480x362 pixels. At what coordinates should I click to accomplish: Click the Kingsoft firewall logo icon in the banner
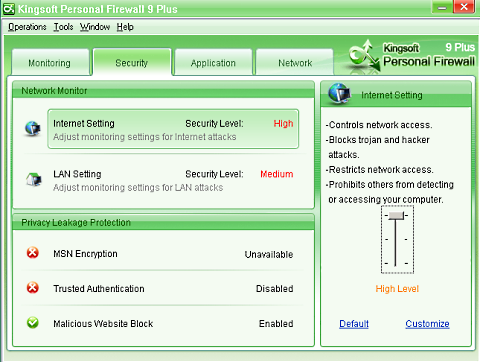click(x=364, y=56)
